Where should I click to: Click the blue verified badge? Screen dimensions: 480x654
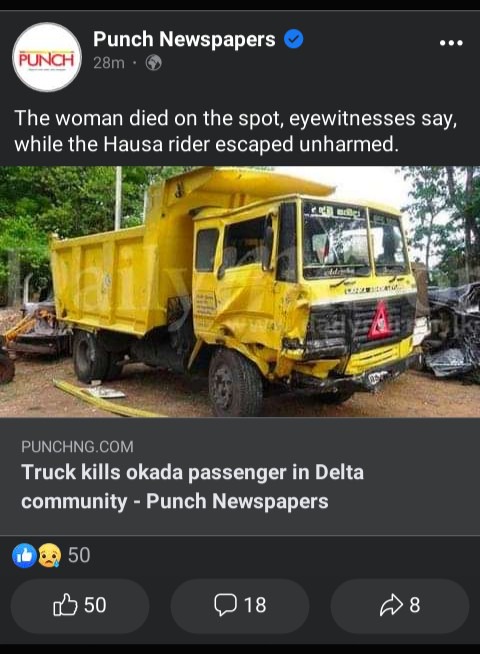click(x=294, y=40)
